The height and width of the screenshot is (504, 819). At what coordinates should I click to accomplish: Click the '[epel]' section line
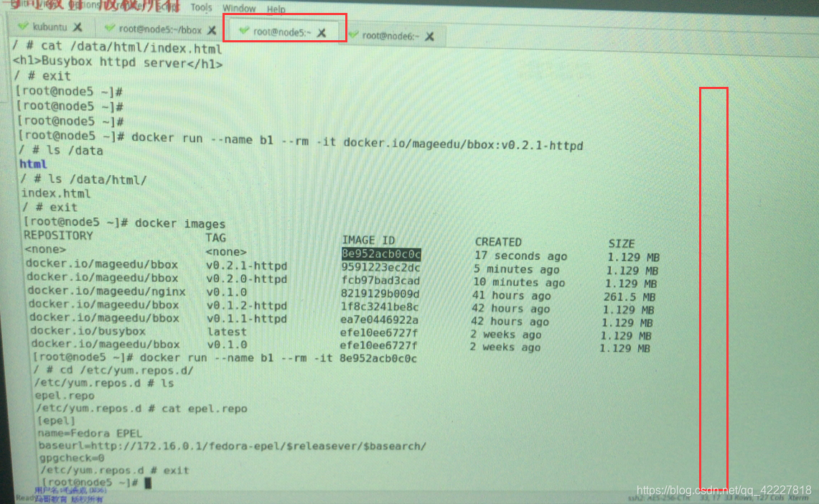click(57, 421)
